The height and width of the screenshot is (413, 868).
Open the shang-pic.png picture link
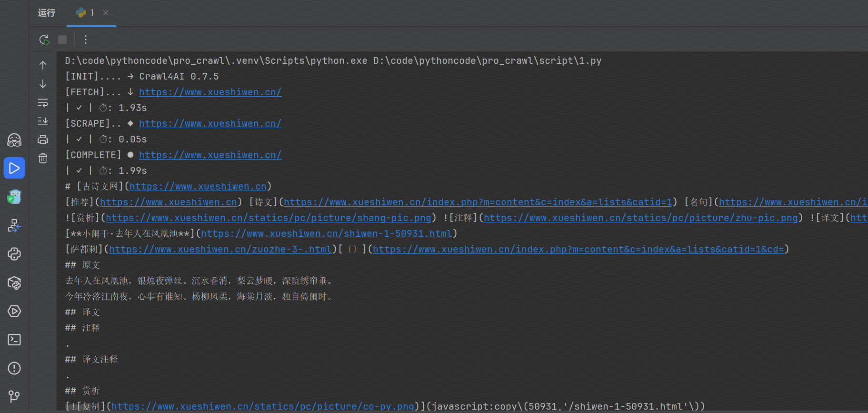click(x=268, y=218)
